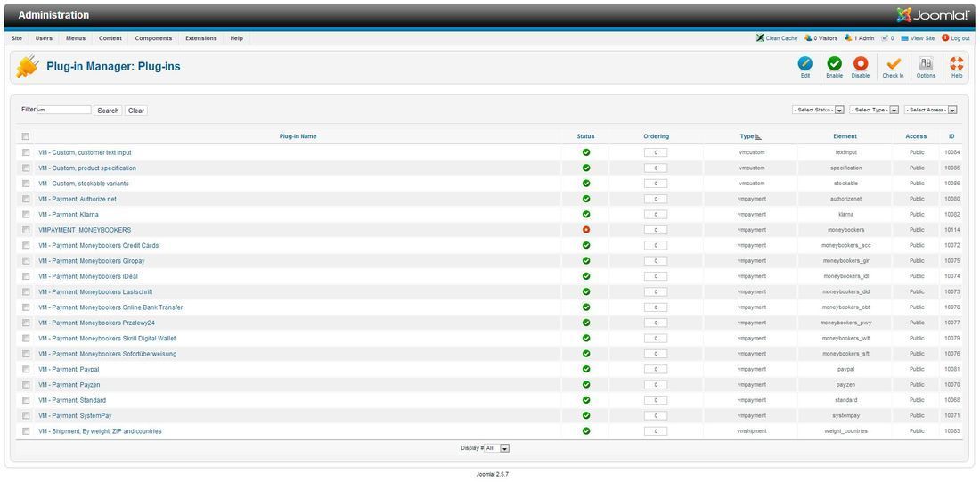
Task: Open the Select Status dropdown
Action: (x=818, y=110)
